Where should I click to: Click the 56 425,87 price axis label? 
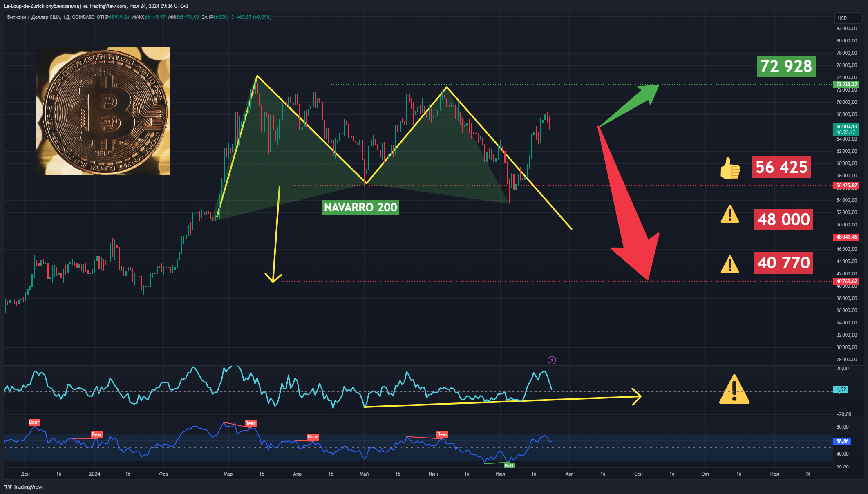pos(846,186)
